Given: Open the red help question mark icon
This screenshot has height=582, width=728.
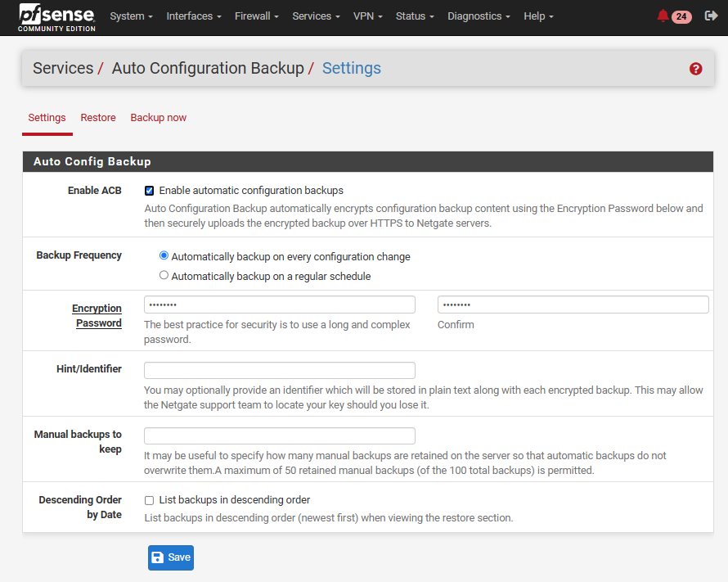Looking at the screenshot, I should click(695, 69).
